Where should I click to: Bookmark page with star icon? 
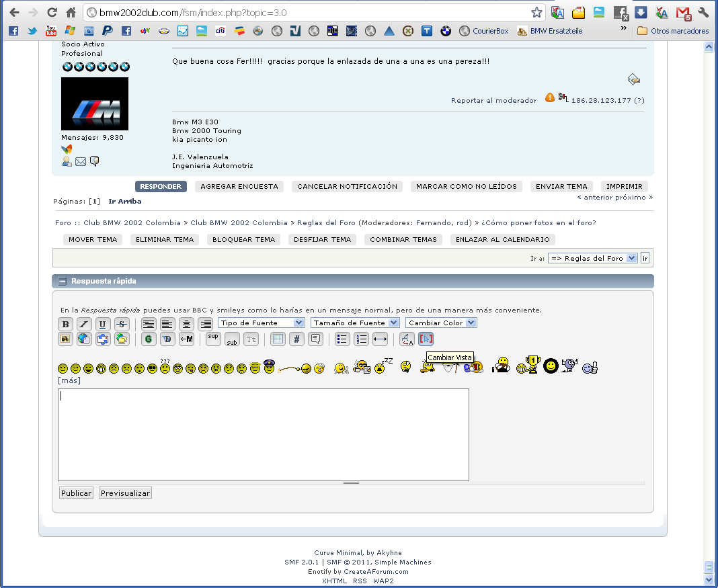tap(536, 13)
